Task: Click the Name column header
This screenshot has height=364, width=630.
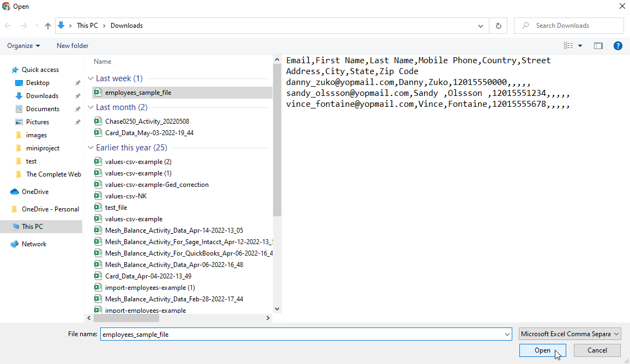Action: tap(102, 62)
